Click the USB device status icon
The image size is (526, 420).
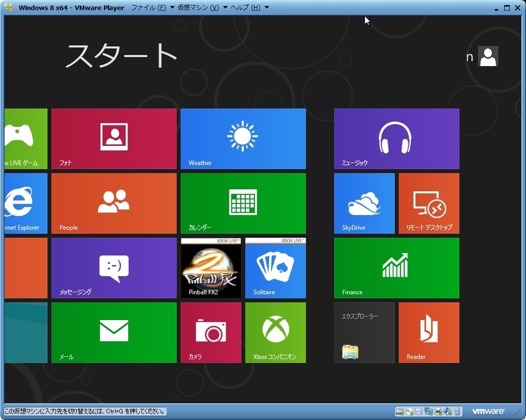click(x=457, y=411)
